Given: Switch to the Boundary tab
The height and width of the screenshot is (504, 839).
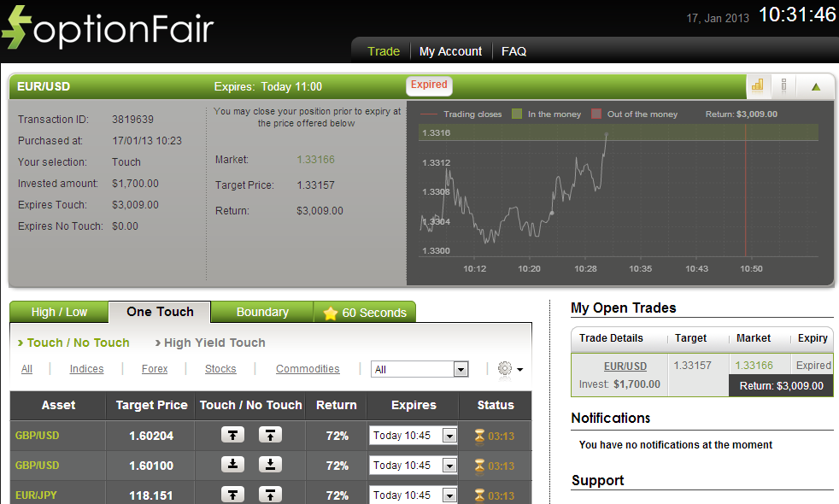Looking at the screenshot, I should click(262, 312).
